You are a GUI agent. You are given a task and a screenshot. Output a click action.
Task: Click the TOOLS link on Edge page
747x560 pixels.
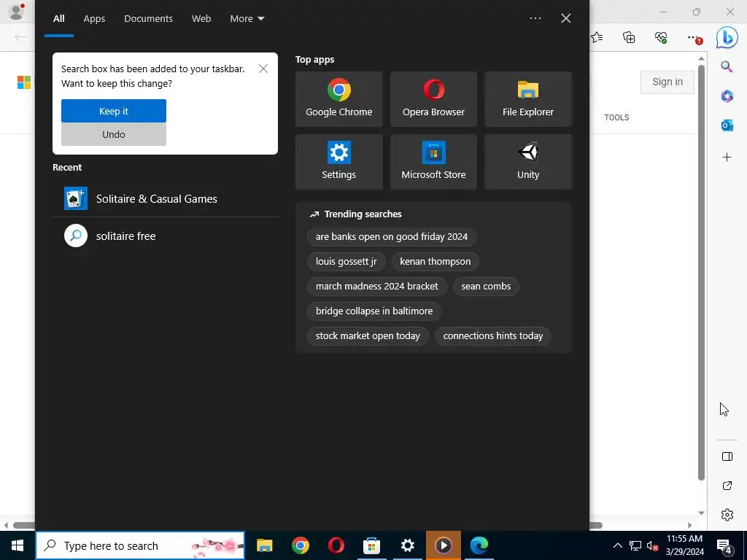coord(616,117)
